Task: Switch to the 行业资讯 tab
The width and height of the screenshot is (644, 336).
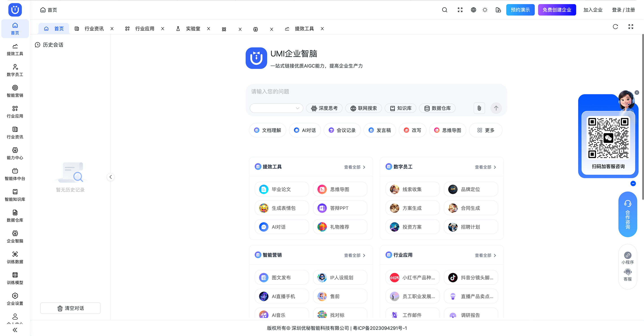Action: tap(94, 29)
